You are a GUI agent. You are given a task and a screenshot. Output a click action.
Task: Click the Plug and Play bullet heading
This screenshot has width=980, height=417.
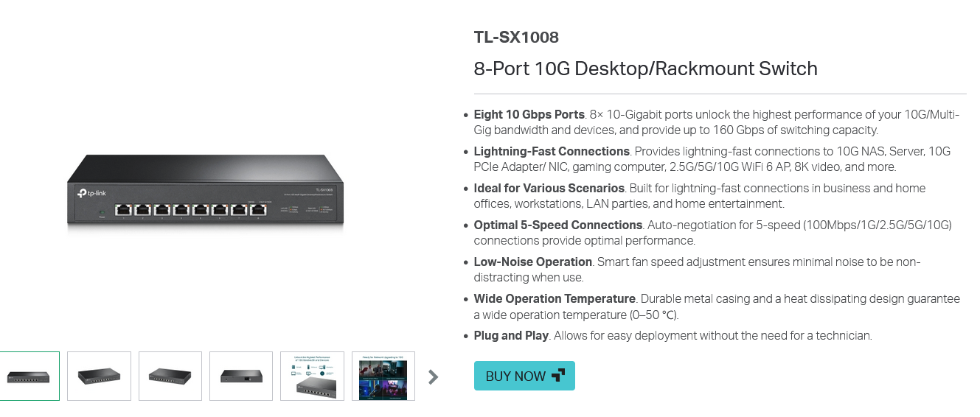(511, 335)
